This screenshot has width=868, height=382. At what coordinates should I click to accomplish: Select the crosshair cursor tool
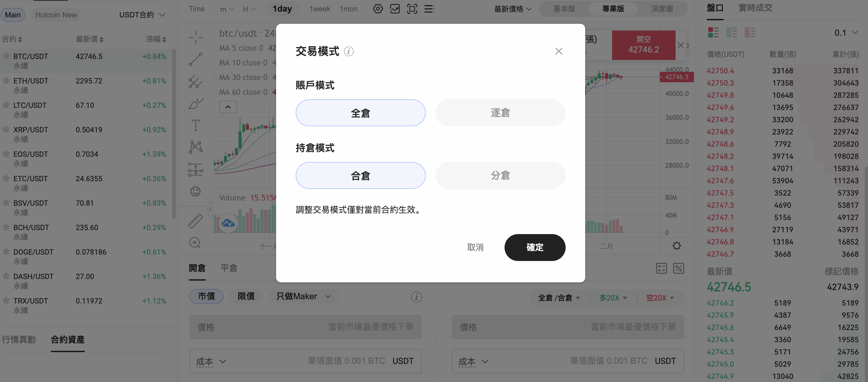pos(195,37)
